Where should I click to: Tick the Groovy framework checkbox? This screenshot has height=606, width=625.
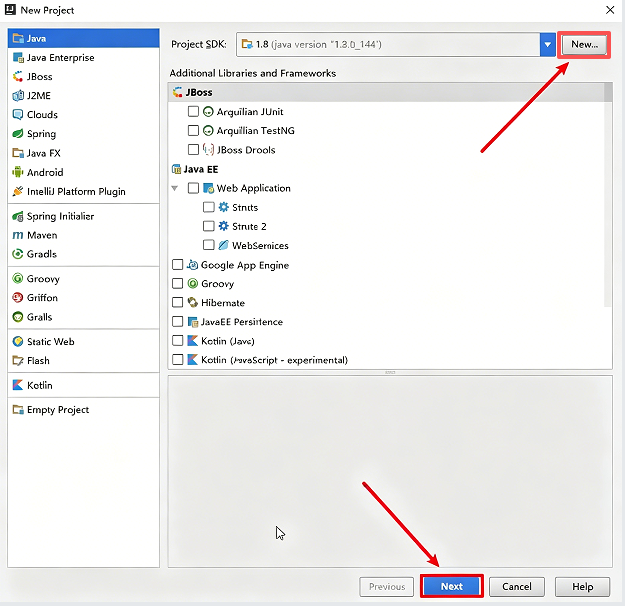(177, 283)
